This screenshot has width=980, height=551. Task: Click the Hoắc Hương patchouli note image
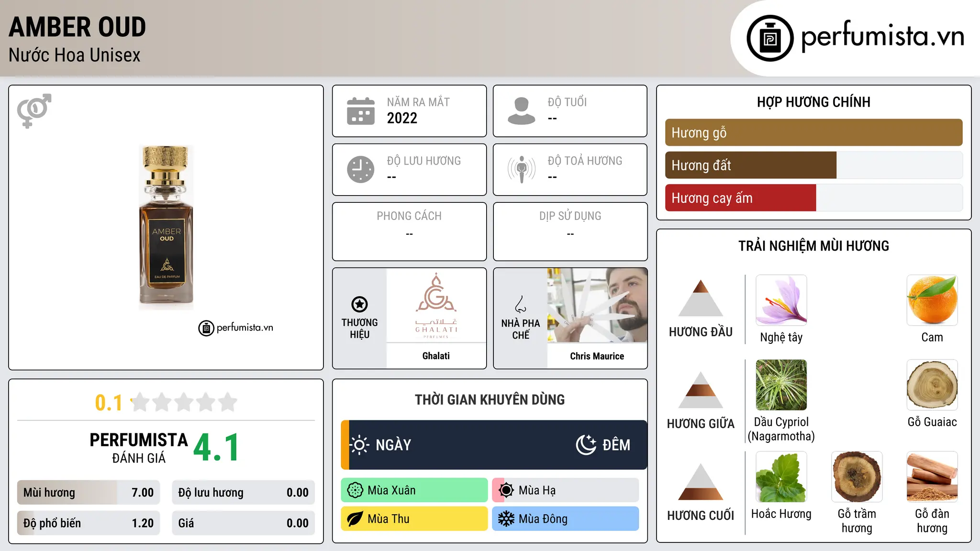[781, 477]
